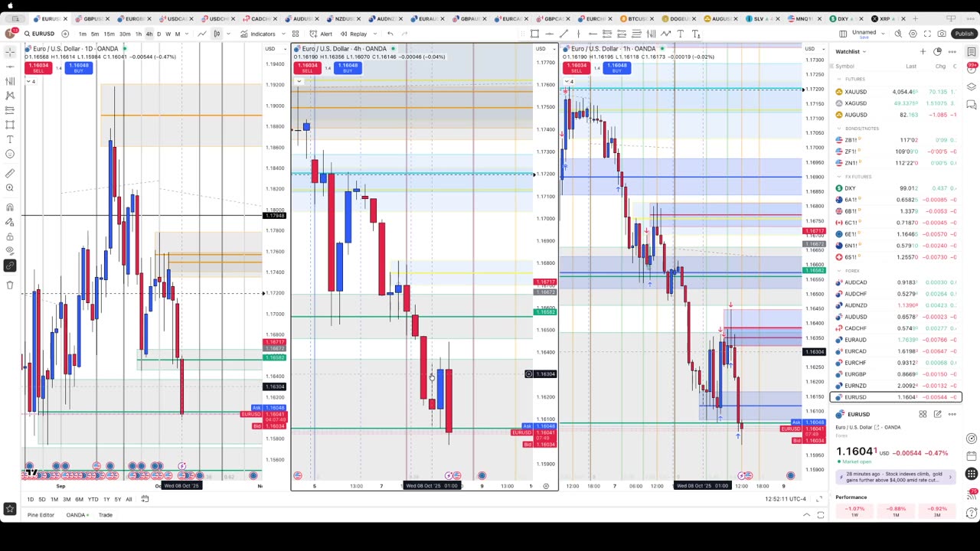Select the measure ruler tool
The image size is (980, 551).
click(x=10, y=174)
